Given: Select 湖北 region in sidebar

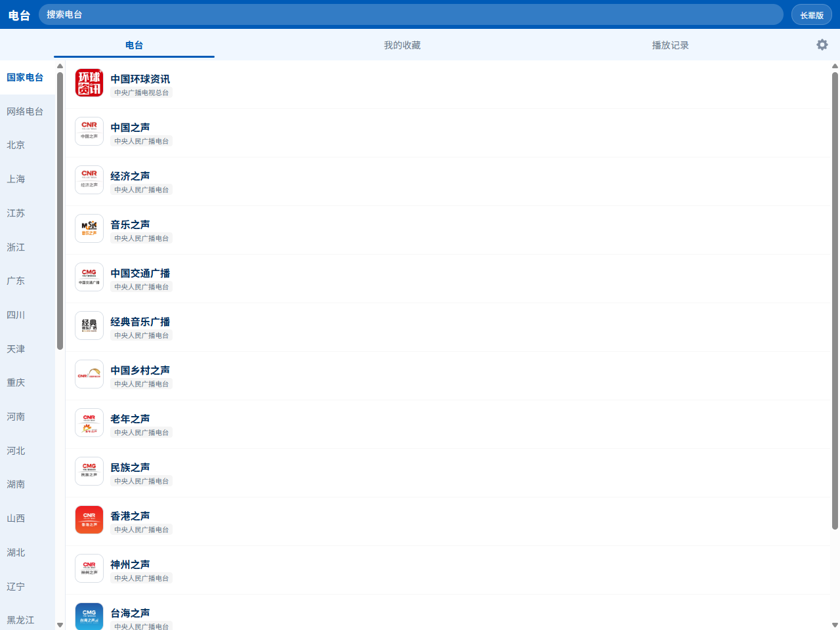Looking at the screenshot, I should point(28,553).
